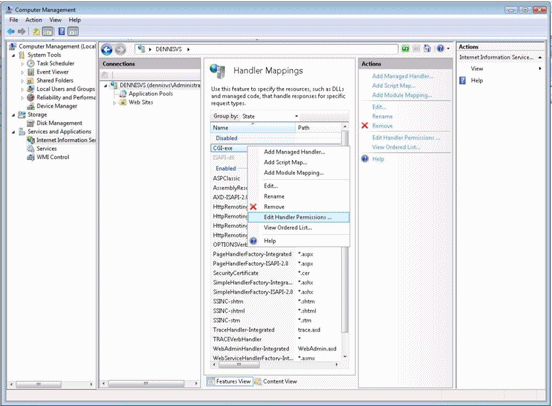Open the Help menu in the menu bar
The image size is (552, 406).
pos(75,20)
